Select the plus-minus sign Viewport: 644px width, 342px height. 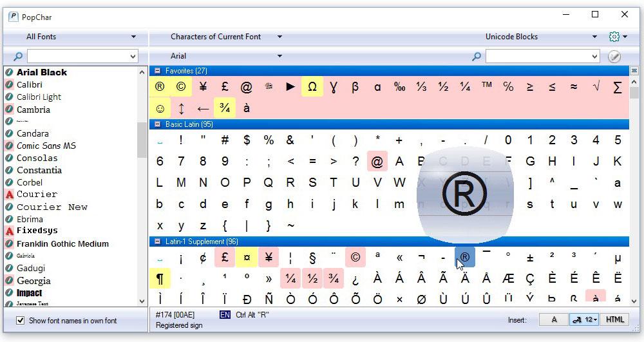pyautogui.click(x=530, y=258)
